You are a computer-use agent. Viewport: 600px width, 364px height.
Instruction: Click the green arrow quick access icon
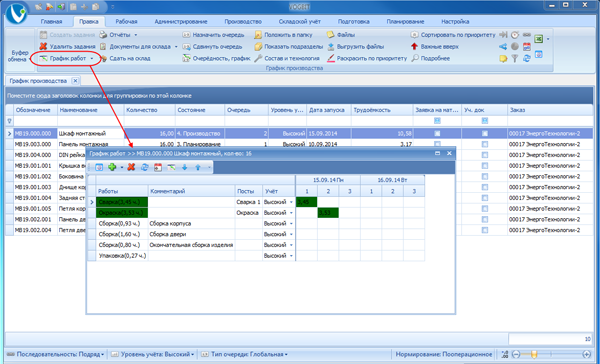(61, 7)
